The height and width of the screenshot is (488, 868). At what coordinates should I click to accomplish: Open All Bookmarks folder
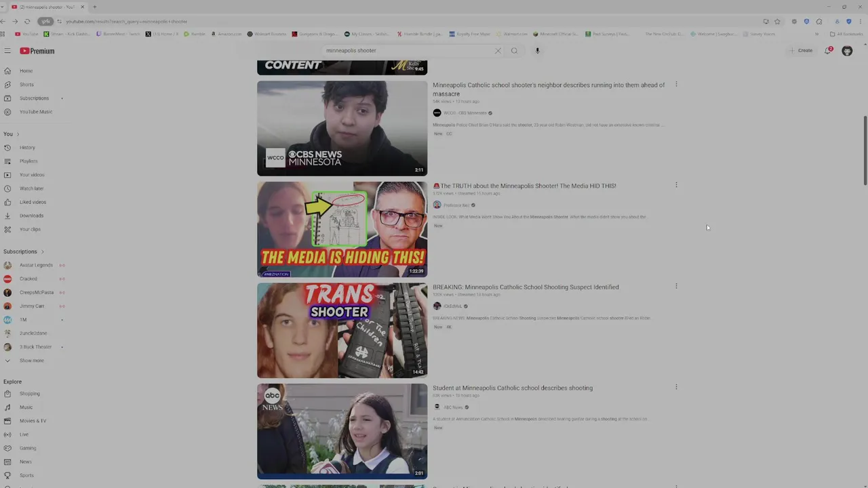(x=846, y=34)
